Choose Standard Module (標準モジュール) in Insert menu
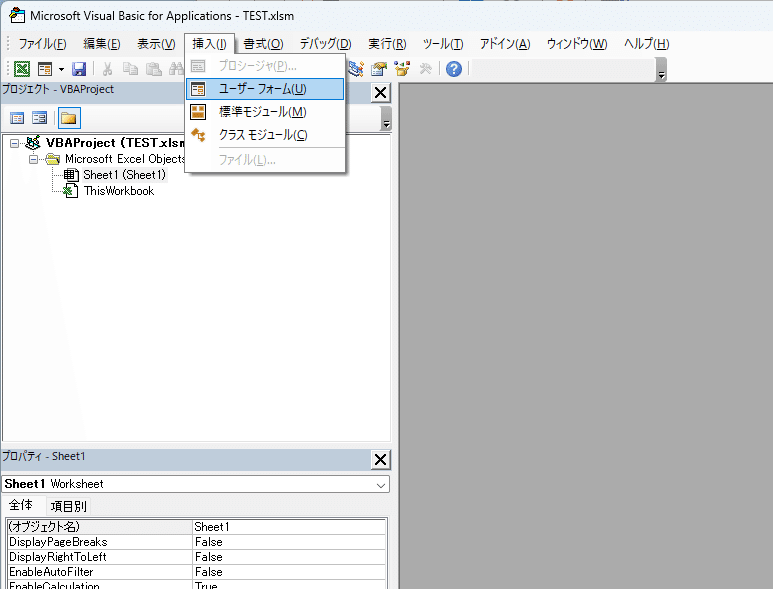The width and height of the screenshot is (773, 589). click(x=265, y=112)
